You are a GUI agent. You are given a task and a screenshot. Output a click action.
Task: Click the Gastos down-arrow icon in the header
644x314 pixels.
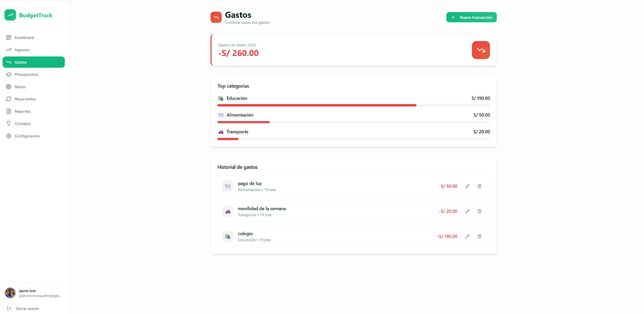[216, 17]
